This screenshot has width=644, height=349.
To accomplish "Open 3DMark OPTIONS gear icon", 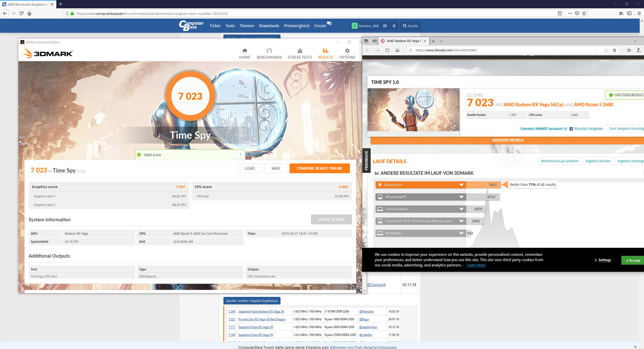I will 347,51.
